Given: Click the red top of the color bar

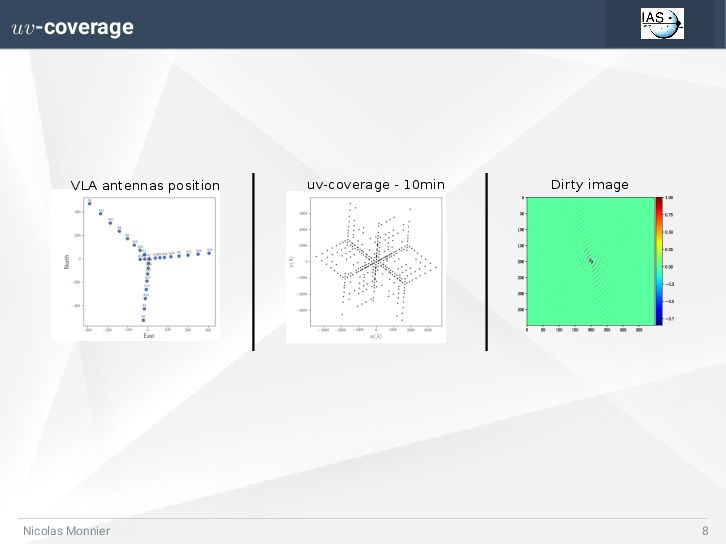Looking at the screenshot, I should pyautogui.click(x=659, y=201).
